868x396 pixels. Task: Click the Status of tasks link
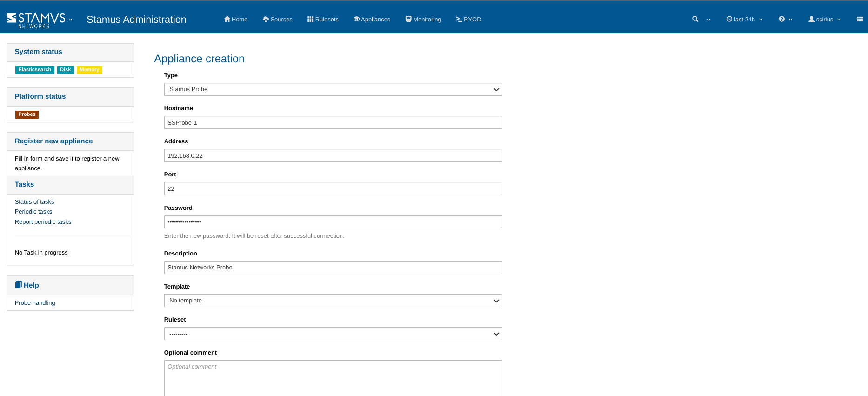pyautogui.click(x=34, y=202)
